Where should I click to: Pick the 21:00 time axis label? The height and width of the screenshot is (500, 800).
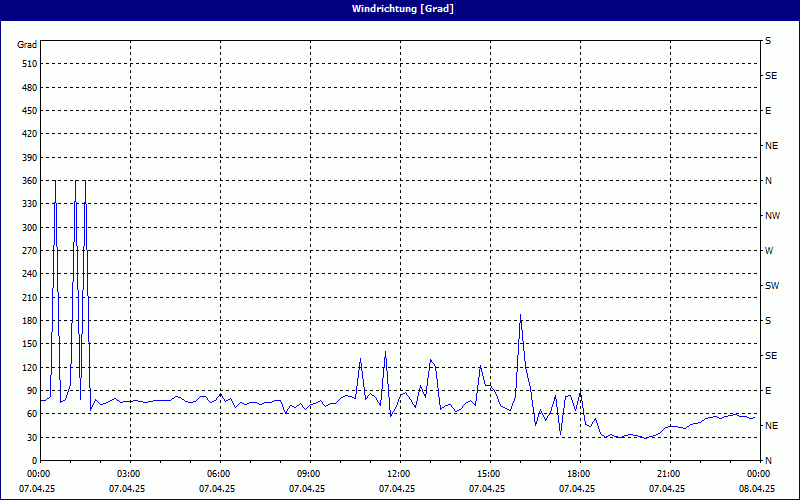coord(669,474)
